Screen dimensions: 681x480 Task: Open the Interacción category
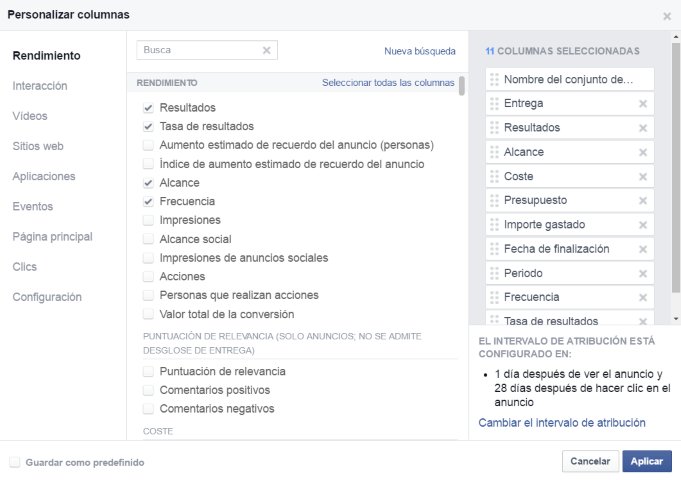(40, 86)
